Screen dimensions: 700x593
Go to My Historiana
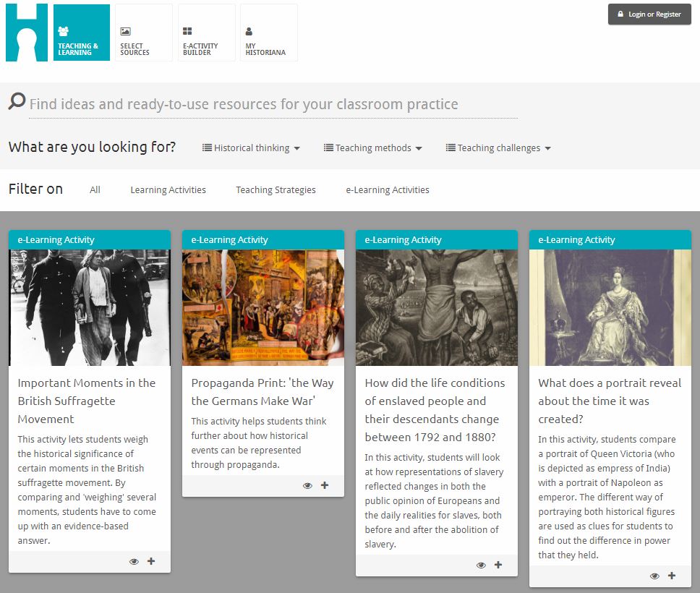coord(269,32)
